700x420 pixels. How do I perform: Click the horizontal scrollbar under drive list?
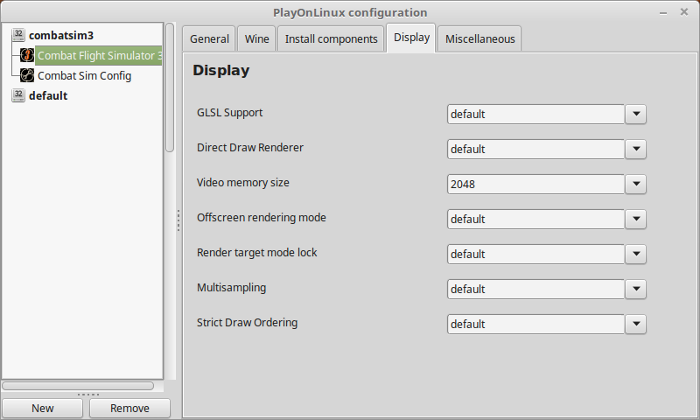coord(78,385)
